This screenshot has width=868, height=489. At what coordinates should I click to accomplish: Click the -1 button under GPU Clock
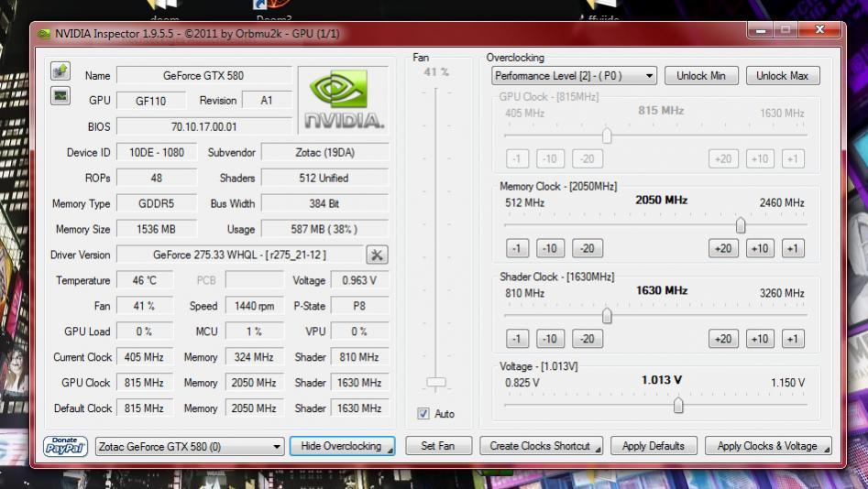[x=517, y=158]
